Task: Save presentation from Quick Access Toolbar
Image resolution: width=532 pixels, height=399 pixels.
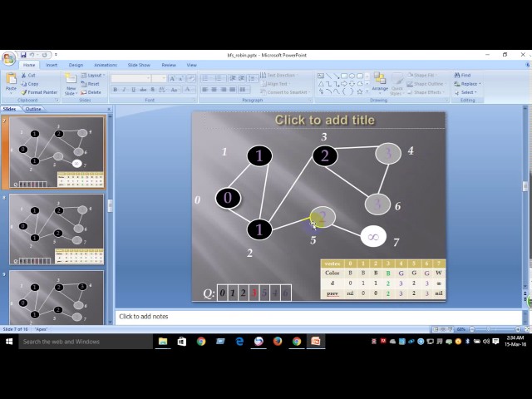Action: click(23, 55)
